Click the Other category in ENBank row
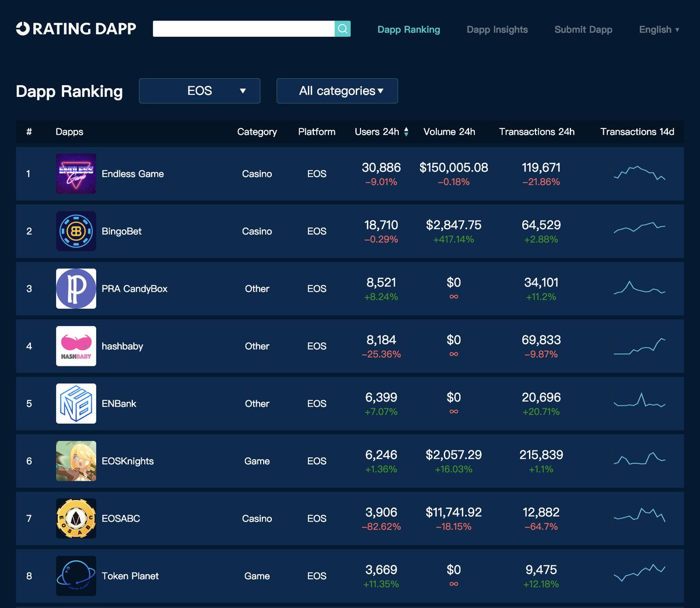 pyautogui.click(x=257, y=404)
